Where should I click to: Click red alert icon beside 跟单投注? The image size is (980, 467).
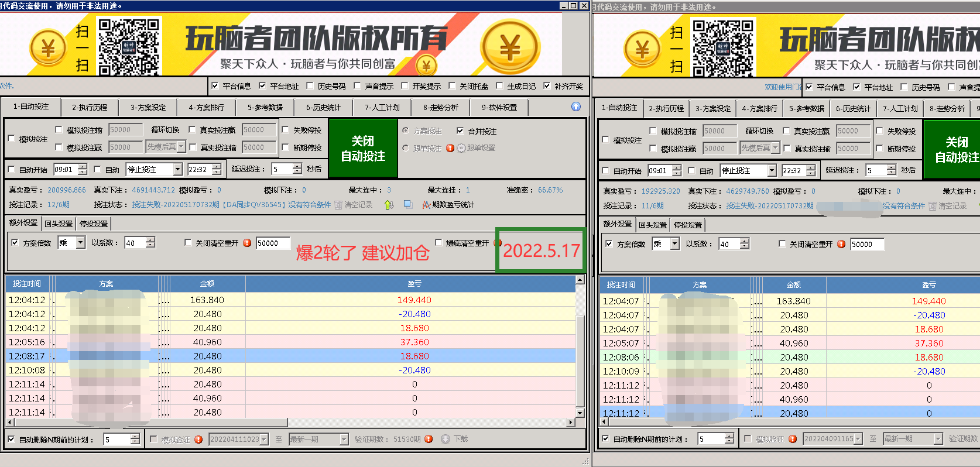coord(450,148)
